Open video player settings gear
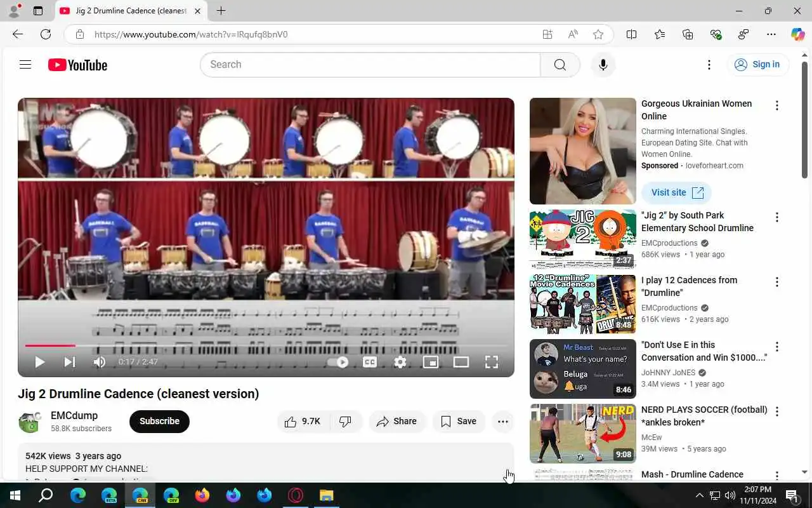 click(400, 362)
